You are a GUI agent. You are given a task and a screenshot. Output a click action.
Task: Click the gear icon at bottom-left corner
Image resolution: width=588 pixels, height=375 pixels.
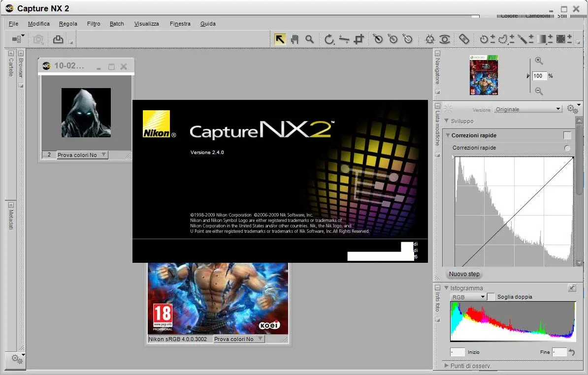pyautogui.click(x=17, y=359)
